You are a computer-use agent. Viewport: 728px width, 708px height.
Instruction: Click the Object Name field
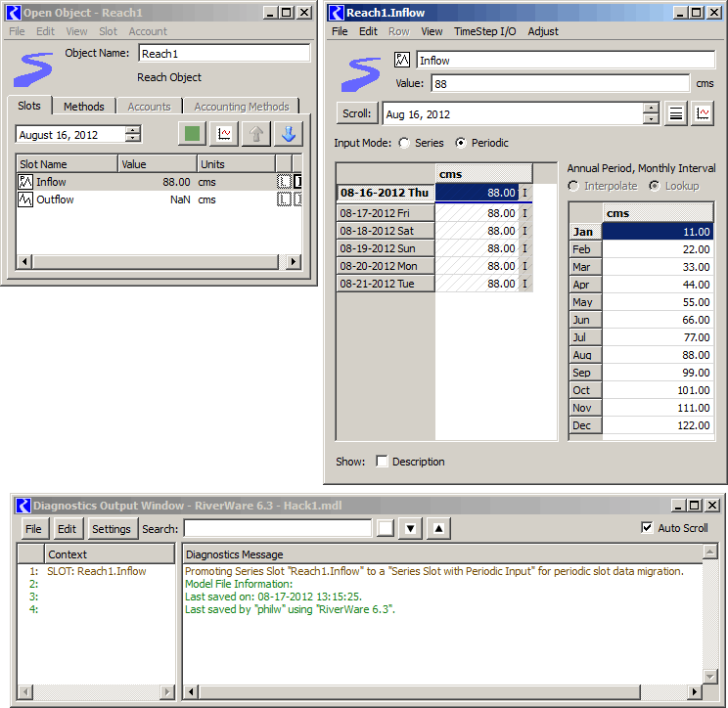[x=224, y=54]
